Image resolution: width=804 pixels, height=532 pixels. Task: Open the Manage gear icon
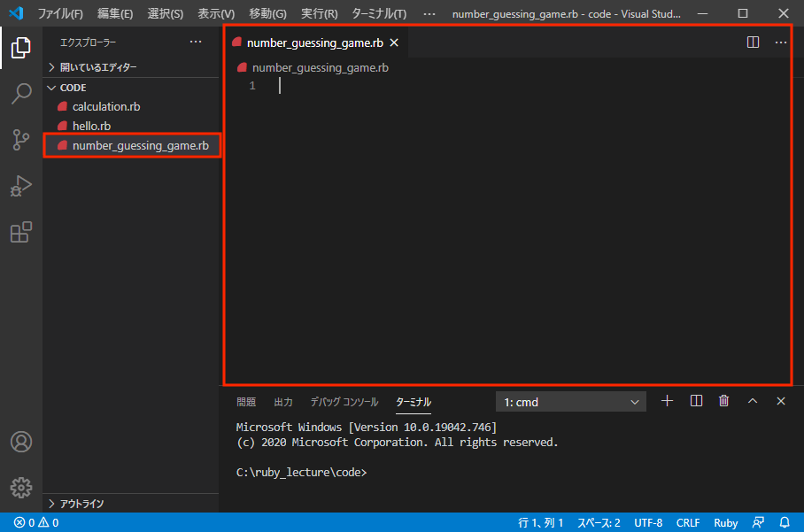click(x=21, y=488)
